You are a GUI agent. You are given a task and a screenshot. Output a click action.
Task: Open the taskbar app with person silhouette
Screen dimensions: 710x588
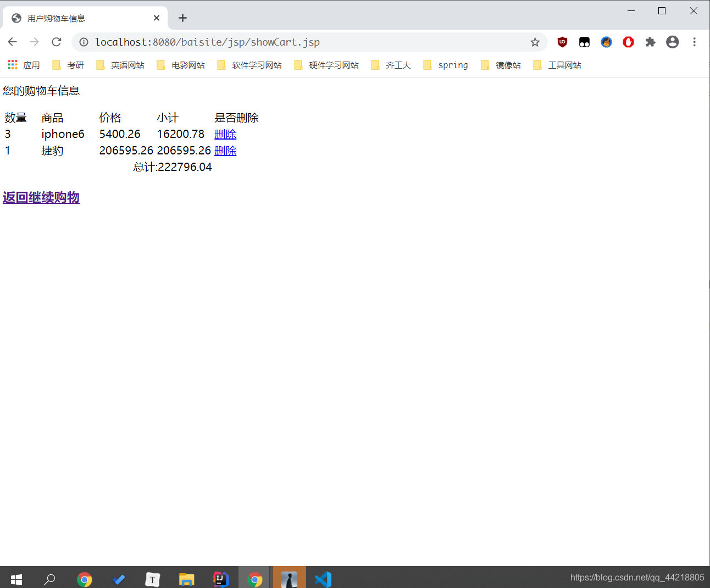pos(289,579)
